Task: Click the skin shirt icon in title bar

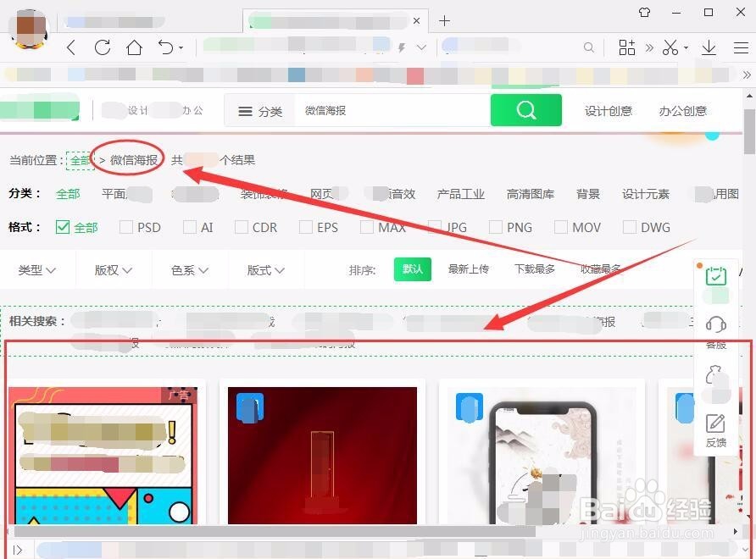Action: click(x=644, y=12)
